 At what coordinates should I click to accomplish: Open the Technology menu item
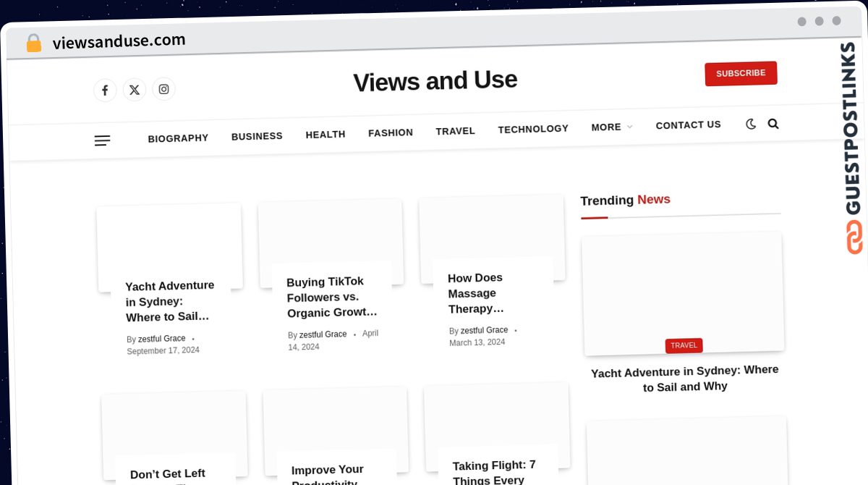click(x=533, y=129)
